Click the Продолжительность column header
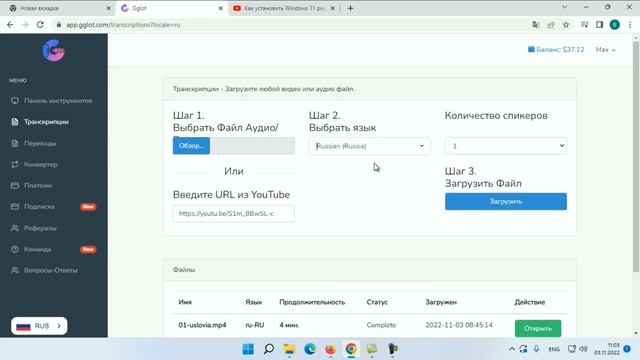640x360 pixels. click(312, 302)
